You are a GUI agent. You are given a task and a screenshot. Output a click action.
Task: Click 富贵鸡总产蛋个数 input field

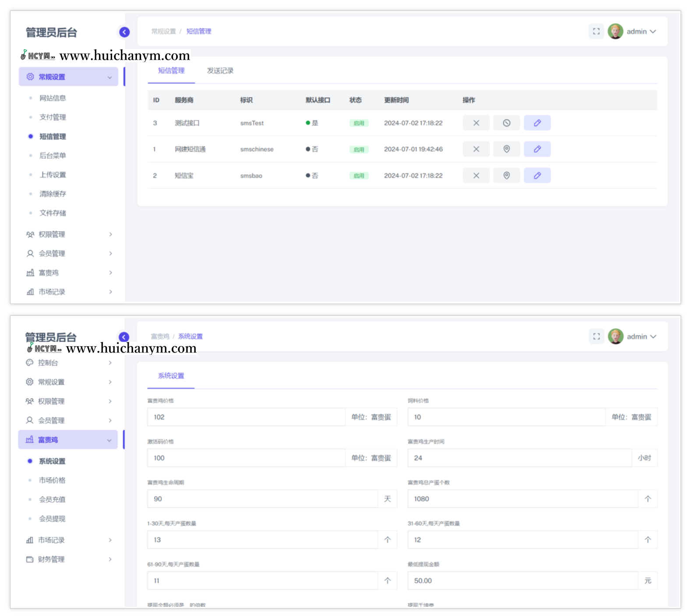523,499
